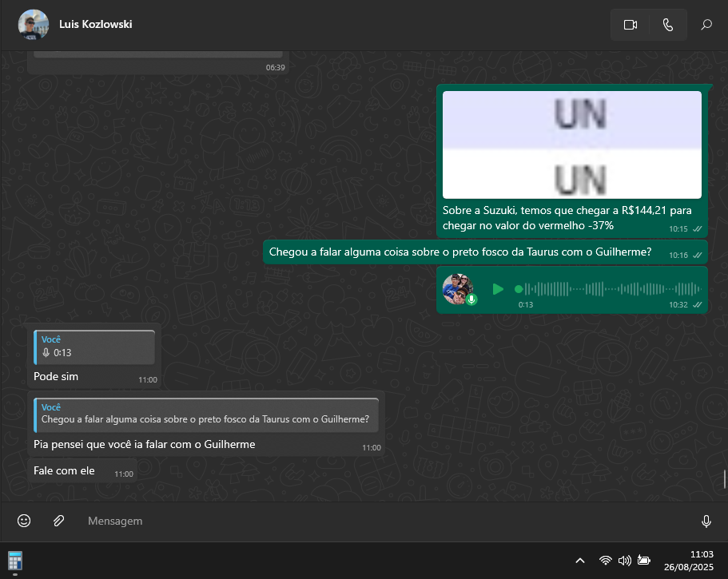
Task: Jump to quoted message about Taurus
Action: (x=206, y=414)
